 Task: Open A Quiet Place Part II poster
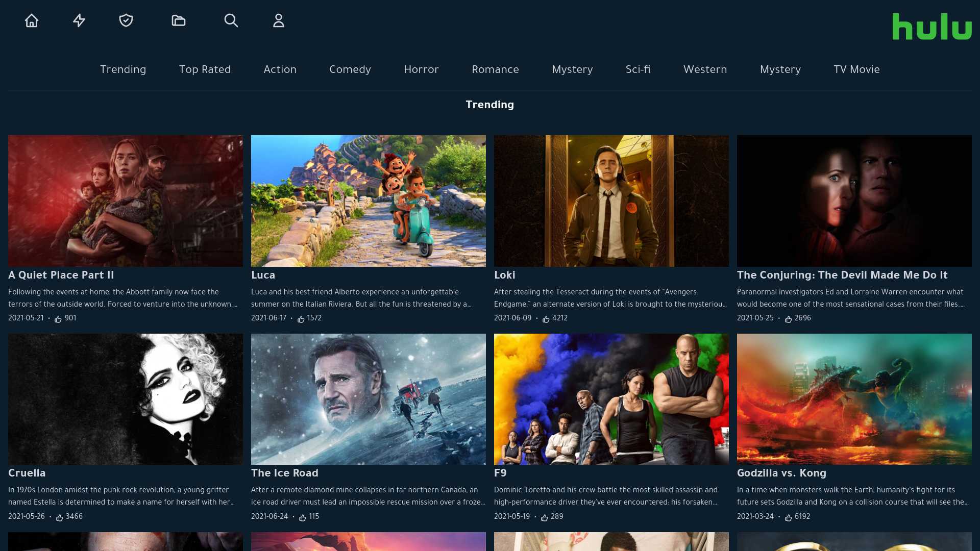(126, 201)
